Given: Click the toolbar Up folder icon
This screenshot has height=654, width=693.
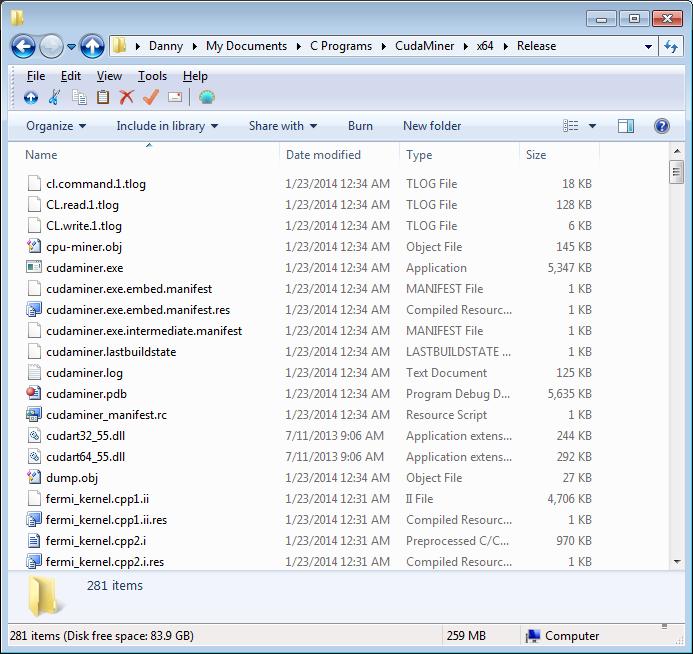Looking at the screenshot, I should pos(31,97).
